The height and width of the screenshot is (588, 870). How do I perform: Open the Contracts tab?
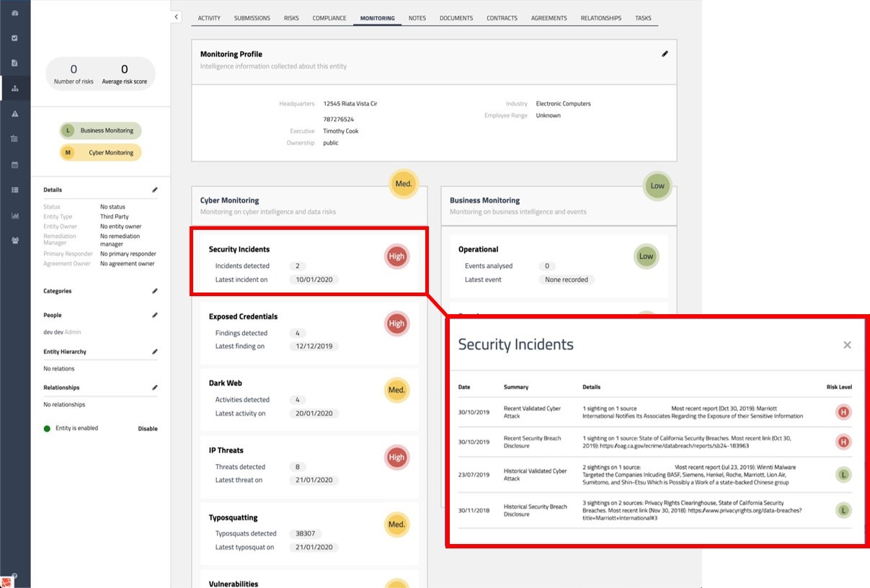(502, 18)
